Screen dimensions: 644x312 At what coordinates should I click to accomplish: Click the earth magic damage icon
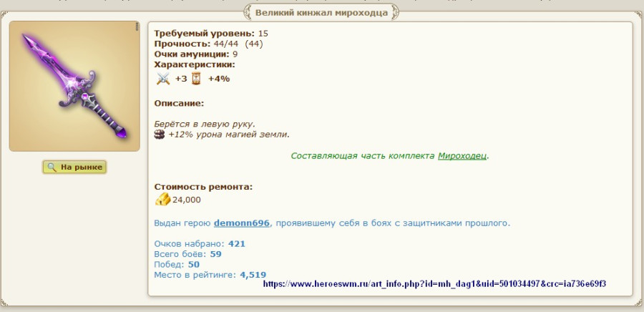coord(160,135)
